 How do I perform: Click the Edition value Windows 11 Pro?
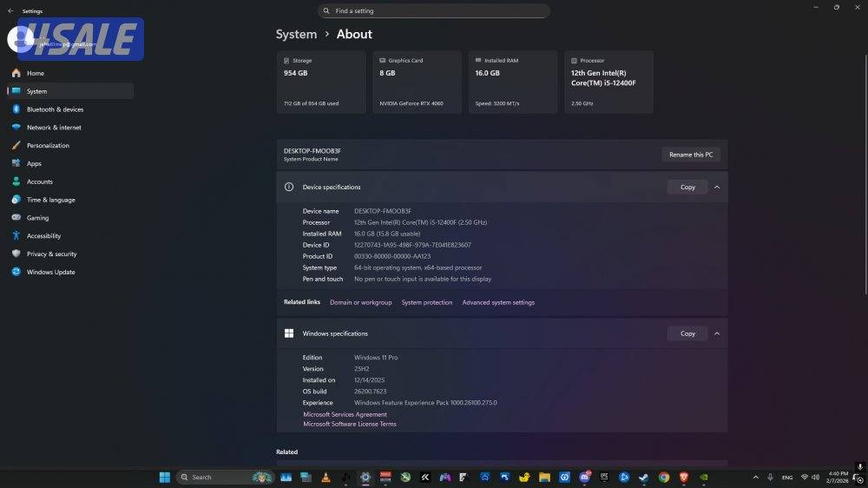(x=376, y=358)
